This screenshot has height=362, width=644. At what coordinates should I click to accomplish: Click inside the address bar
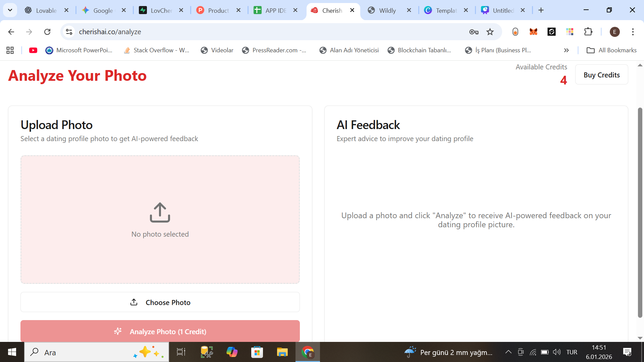[235, 32]
